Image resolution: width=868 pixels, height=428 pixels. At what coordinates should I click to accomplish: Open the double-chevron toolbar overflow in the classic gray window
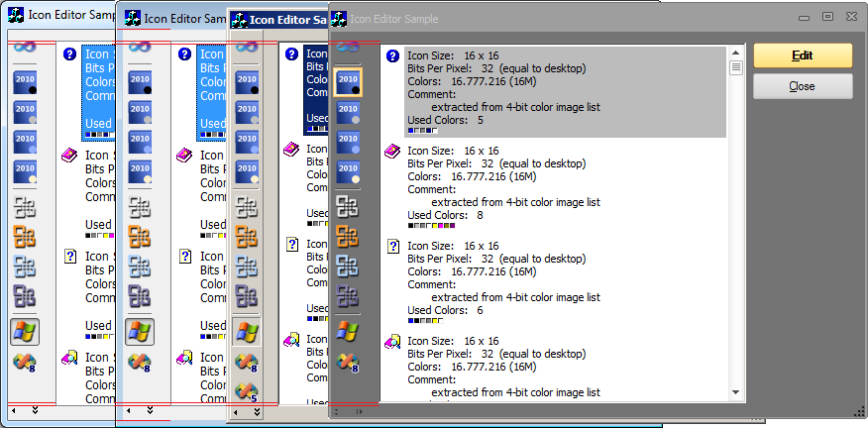[257, 412]
